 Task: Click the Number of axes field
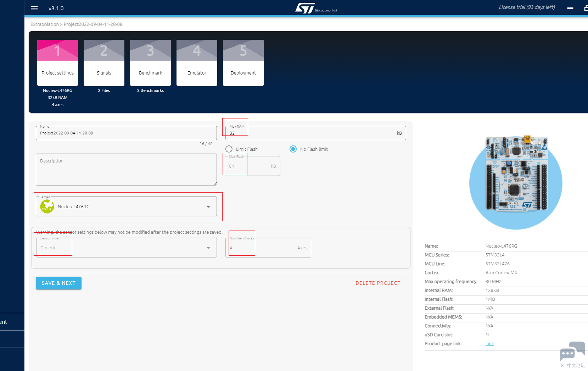(268, 248)
